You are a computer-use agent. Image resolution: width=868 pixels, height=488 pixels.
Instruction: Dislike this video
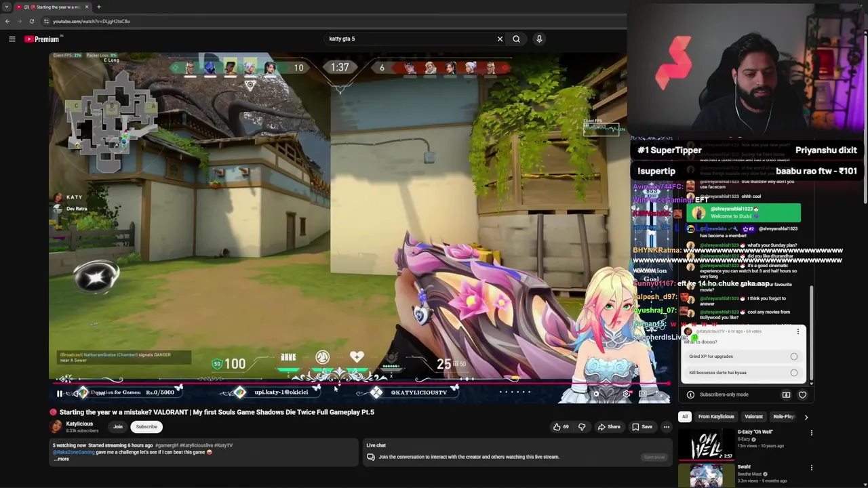pyautogui.click(x=582, y=427)
